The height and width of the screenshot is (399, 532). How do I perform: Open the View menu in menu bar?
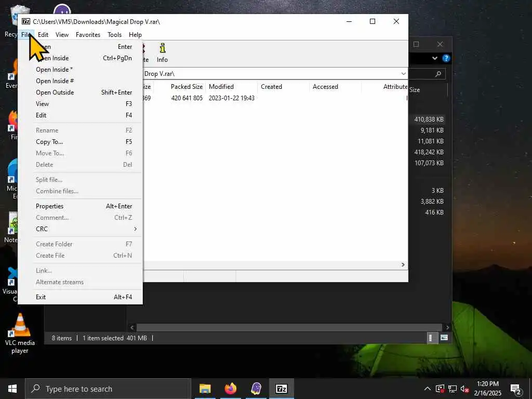pyautogui.click(x=62, y=35)
